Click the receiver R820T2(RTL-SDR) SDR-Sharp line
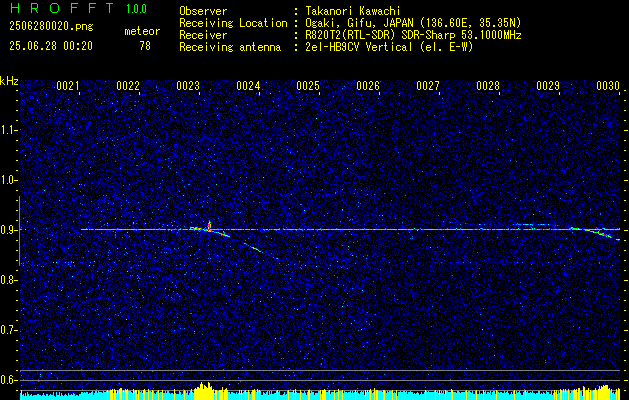This screenshot has width=629, height=400. 414,35
